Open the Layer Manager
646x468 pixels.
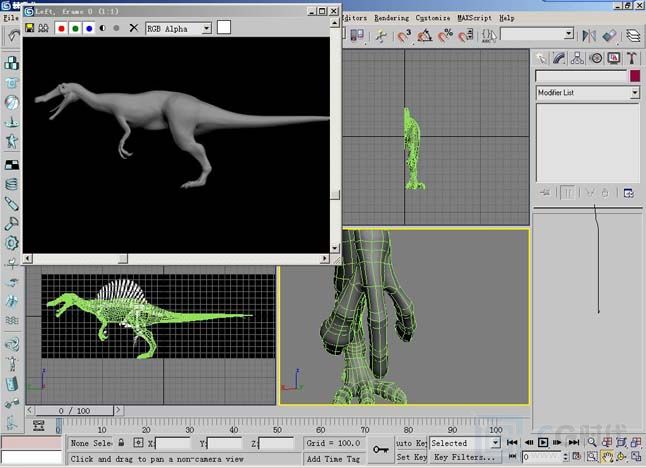(634, 36)
